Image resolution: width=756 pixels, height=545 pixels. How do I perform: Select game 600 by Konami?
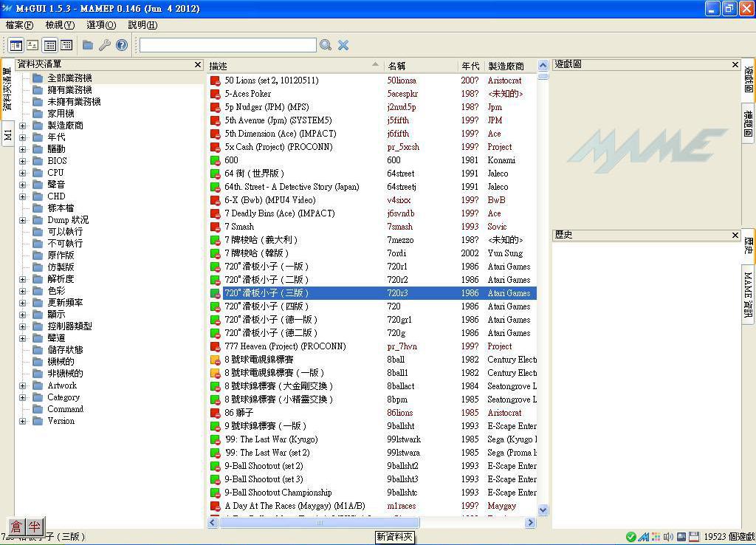pos(232,160)
